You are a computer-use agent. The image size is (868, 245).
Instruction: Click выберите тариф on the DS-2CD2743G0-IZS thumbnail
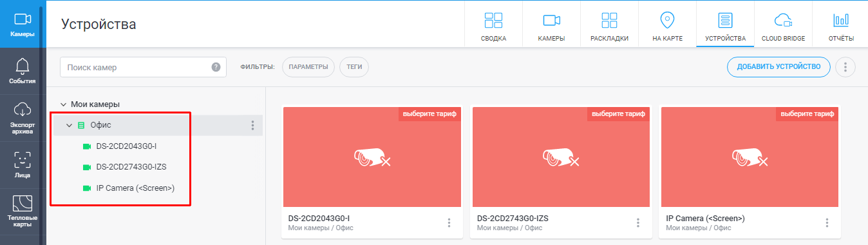coord(618,113)
